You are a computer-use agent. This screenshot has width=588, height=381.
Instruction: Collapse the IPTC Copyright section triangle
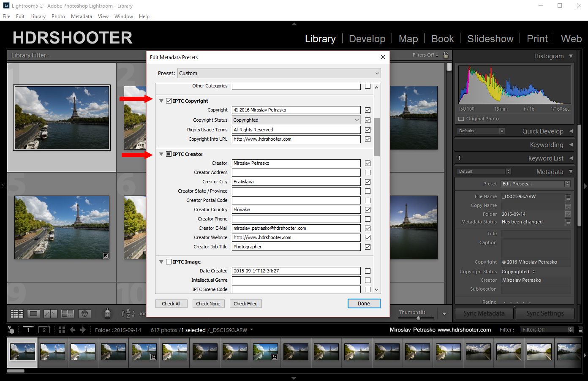point(161,101)
